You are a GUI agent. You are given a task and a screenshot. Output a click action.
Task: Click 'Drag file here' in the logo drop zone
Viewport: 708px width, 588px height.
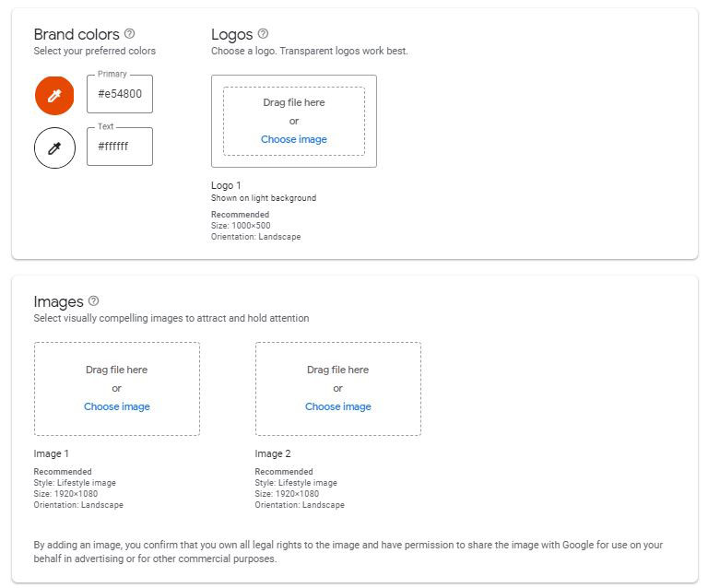click(293, 102)
